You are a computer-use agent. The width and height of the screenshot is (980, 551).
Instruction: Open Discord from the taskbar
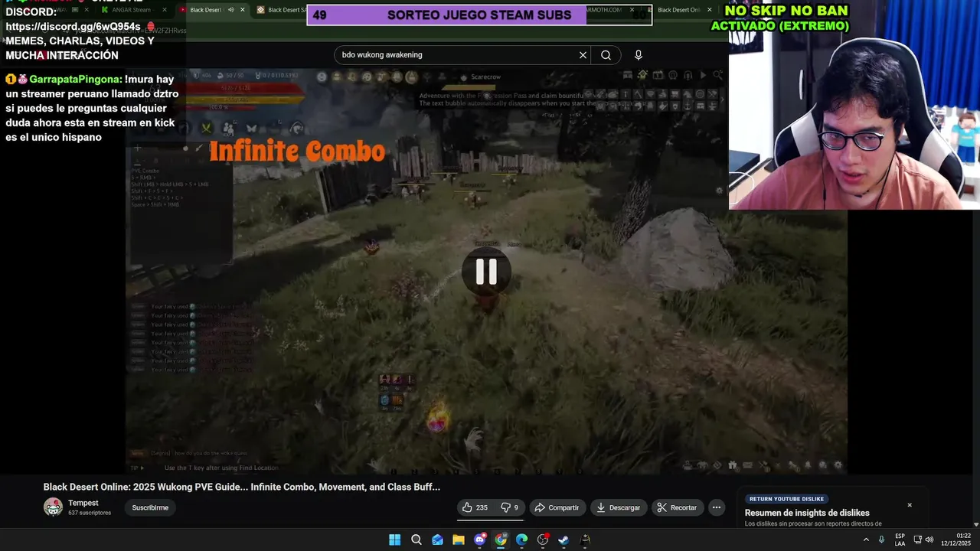[x=479, y=540]
